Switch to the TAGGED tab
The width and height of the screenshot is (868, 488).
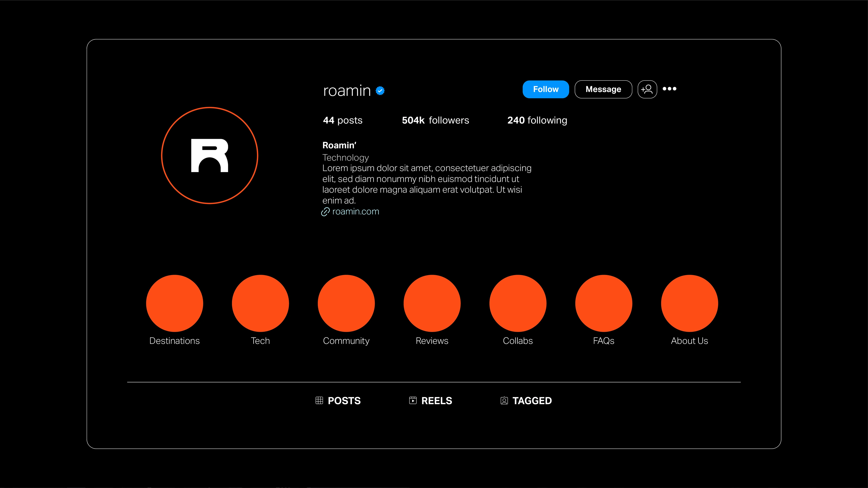click(526, 400)
